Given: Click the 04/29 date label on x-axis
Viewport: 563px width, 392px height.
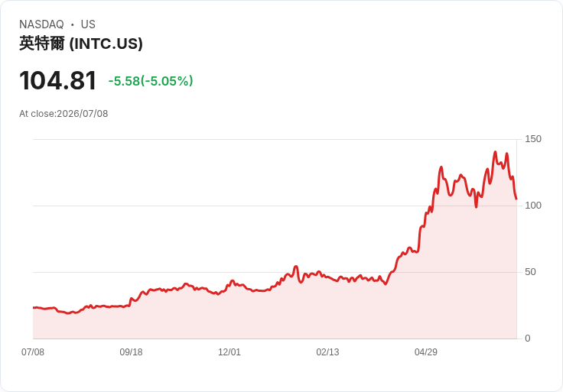Looking at the screenshot, I should [x=426, y=352].
